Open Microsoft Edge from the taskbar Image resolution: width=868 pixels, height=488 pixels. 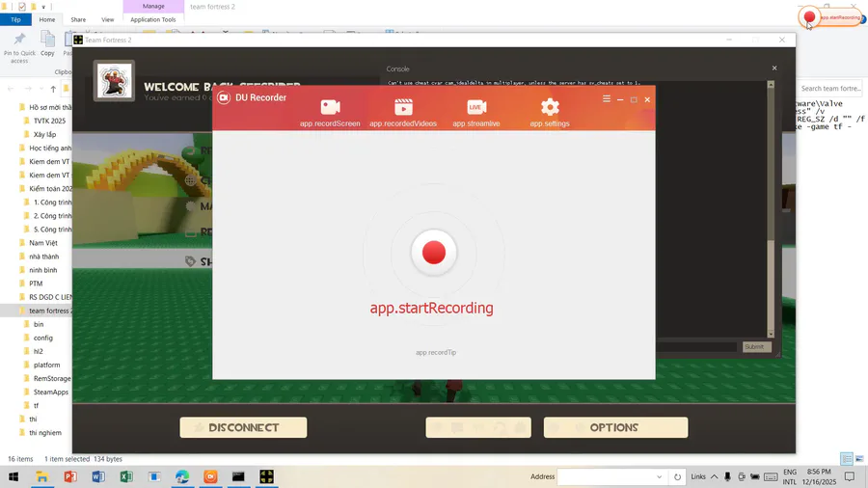[182, 476]
